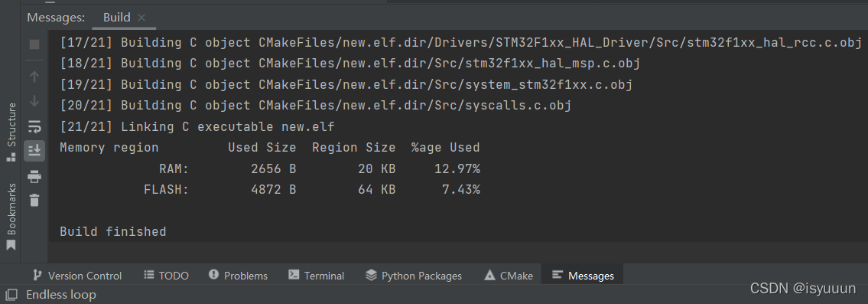
Task: Open Version Control tool window
Action: (x=77, y=275)
